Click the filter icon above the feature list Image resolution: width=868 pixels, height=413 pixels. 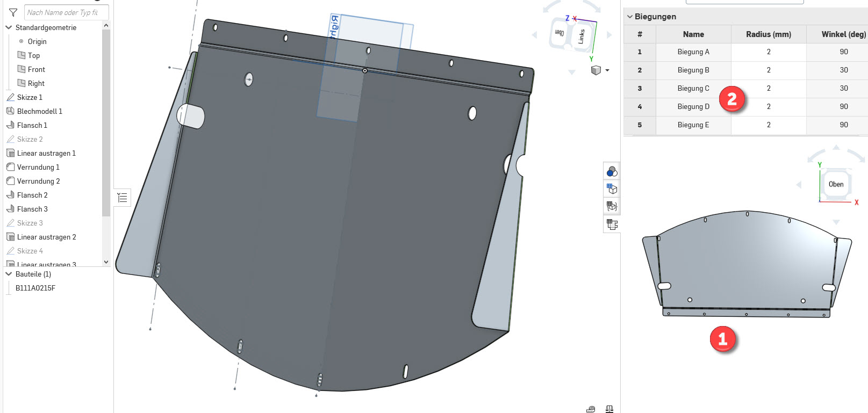13,12
